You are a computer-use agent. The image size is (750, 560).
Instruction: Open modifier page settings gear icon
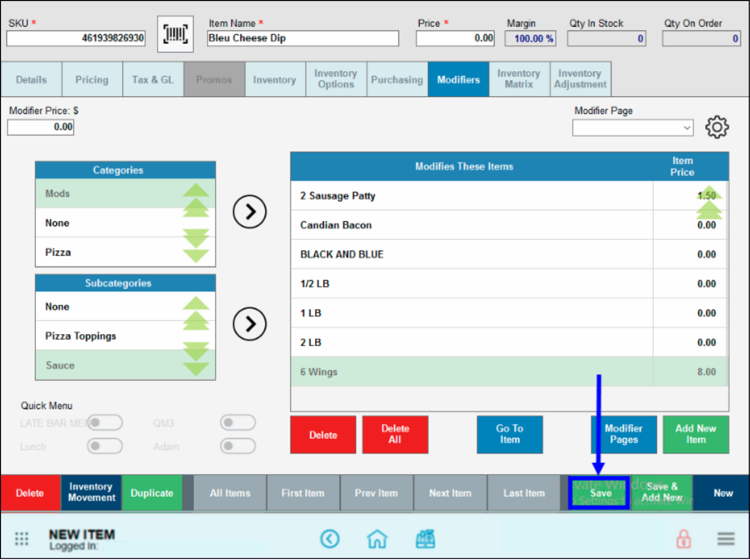[x=716, y=127]
